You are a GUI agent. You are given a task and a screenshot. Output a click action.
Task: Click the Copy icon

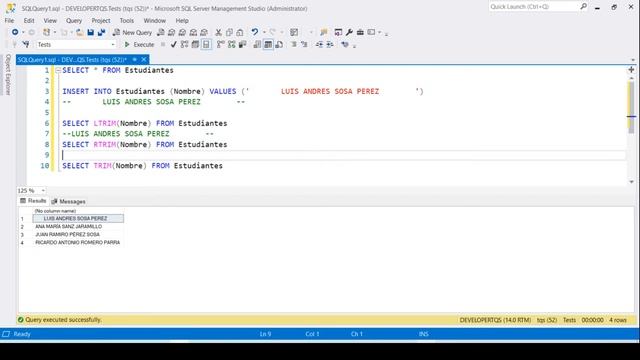pos(229,32)
